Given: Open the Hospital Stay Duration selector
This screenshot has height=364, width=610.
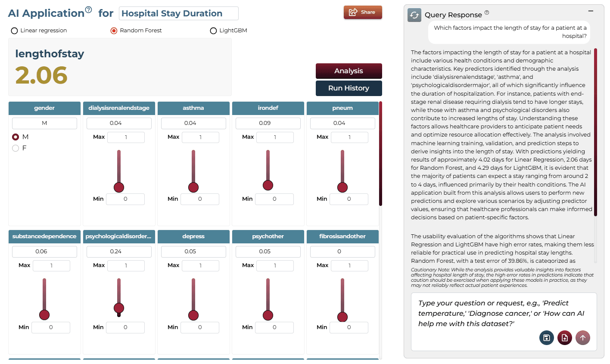Looking at the screenshot, I should pos(179,13).
